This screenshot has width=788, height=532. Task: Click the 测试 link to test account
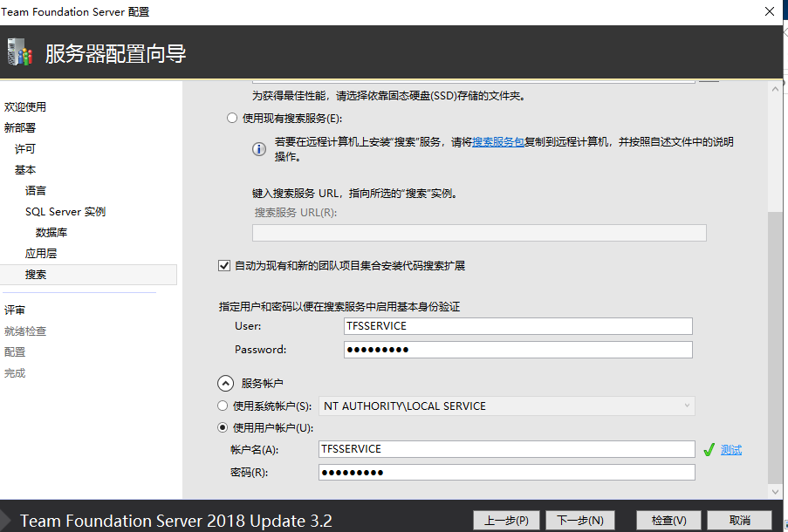[731, 450]
